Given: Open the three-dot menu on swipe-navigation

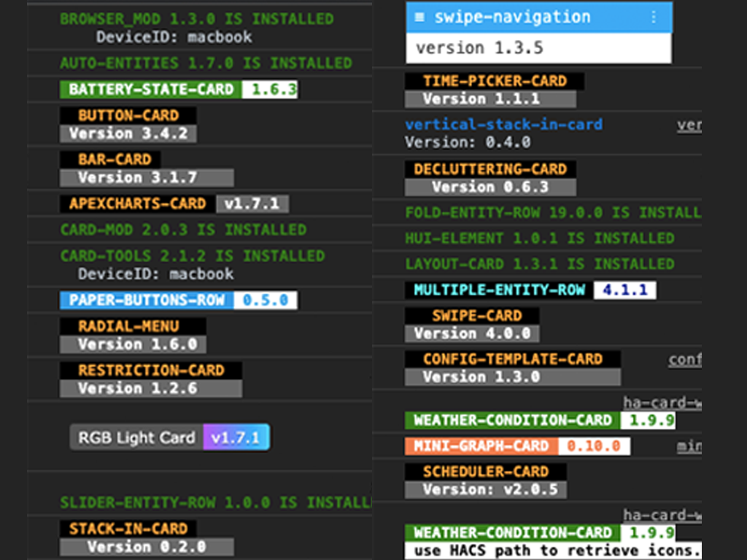Looking at the screenshot, I should click(653, 17).
